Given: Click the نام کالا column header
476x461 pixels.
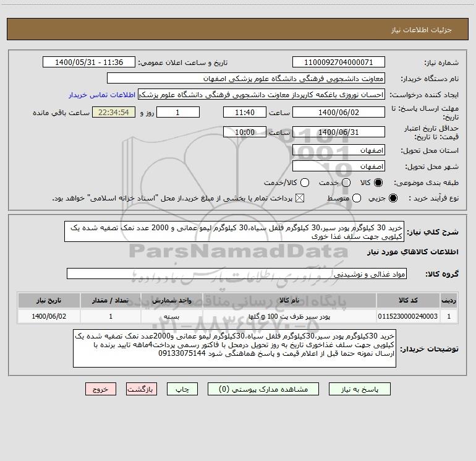Looking at the screenshot, I should pyautogui.click(x=289, y=301).
